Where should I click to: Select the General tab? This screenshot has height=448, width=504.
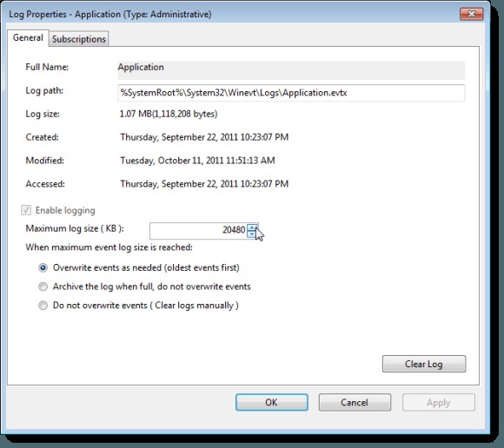point(28,38)
